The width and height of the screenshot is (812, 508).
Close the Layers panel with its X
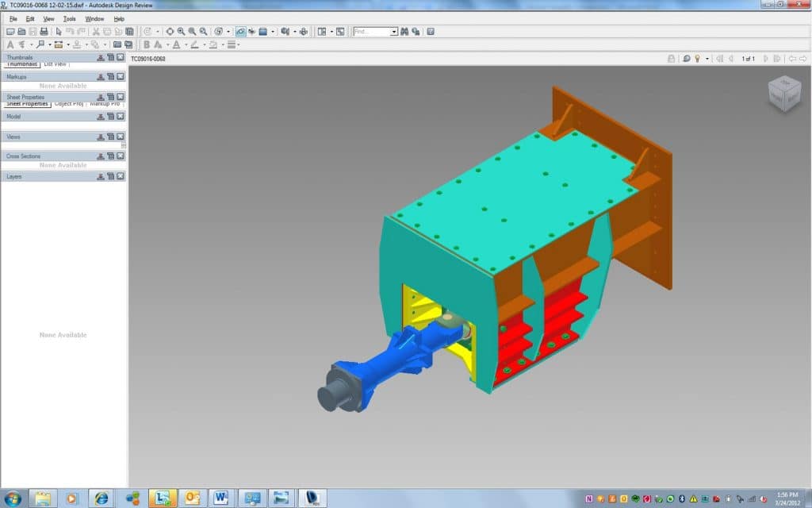click(x=121, y=176)
